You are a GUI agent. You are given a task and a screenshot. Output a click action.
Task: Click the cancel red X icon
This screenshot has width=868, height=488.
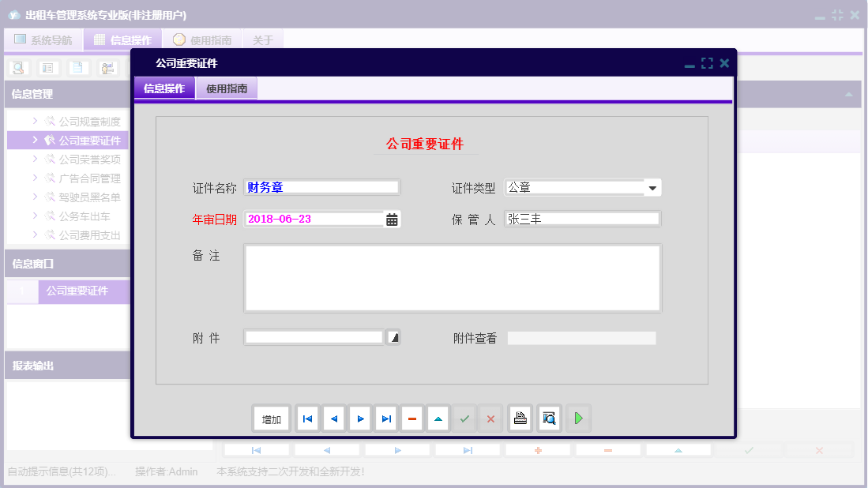(490, 418)
